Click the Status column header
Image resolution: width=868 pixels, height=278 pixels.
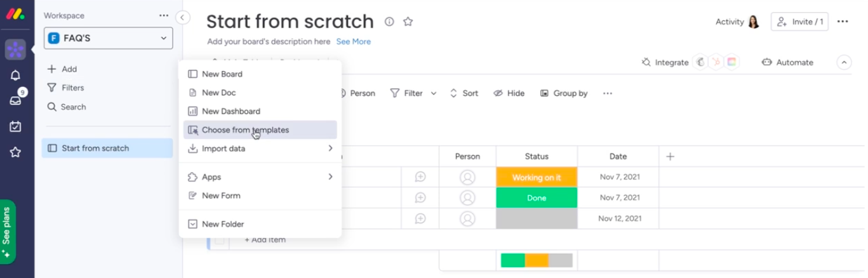point(537,156)
